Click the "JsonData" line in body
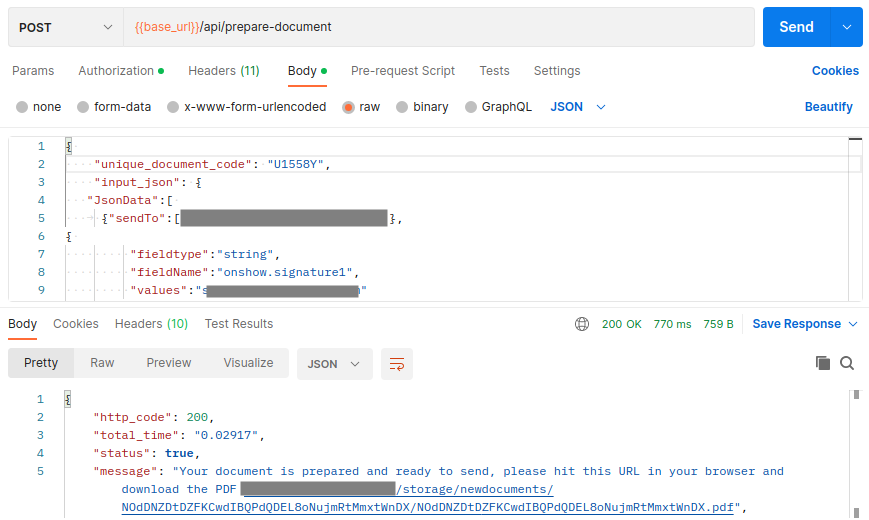The image size is (869, 520). coord(130,200)
